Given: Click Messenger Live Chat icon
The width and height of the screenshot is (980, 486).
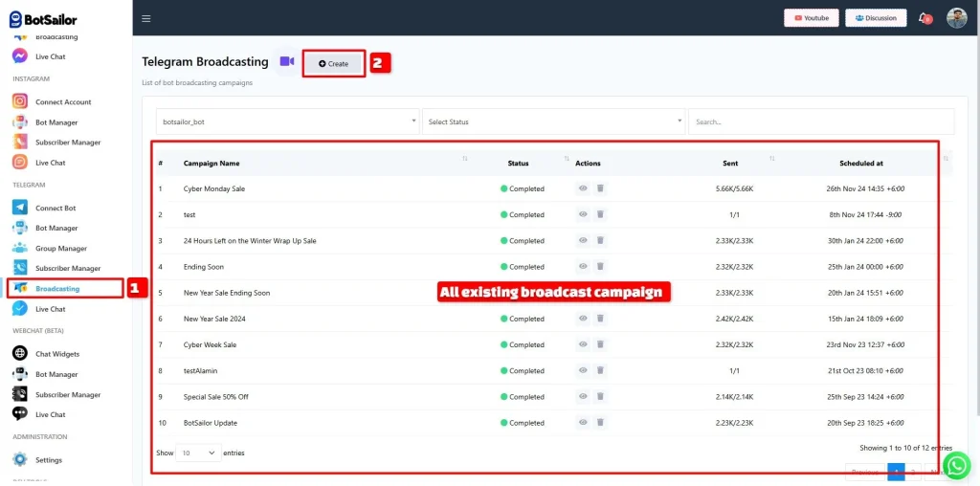Looking at the screenshot, I should point(20,56).
